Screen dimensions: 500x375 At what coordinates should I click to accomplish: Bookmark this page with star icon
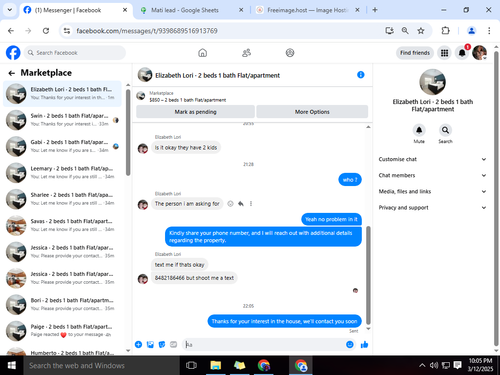(421, 31)
